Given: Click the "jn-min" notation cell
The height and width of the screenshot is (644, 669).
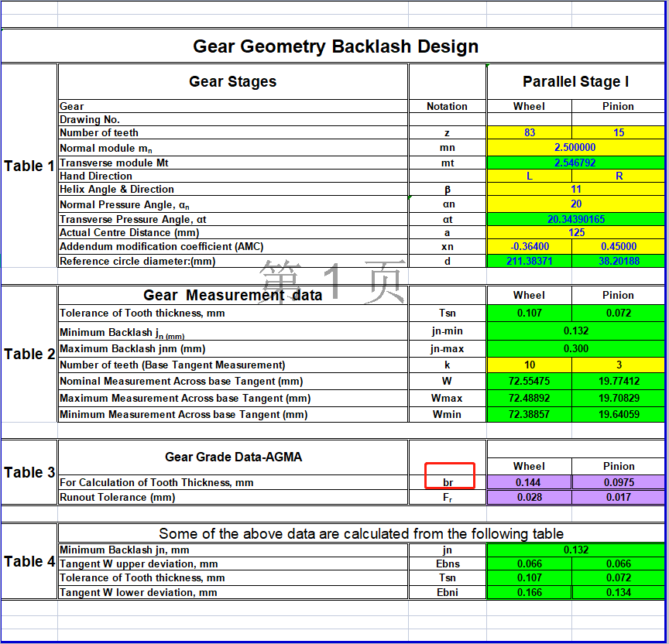Looking at the screenshot, I should pyautogui.click(x=447, y=331).
